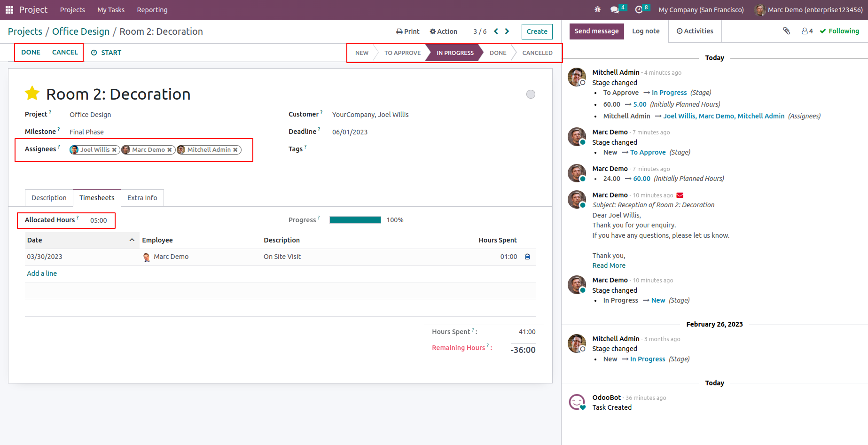
Task: Click the 03/30/2023 timesheet date cell
Action: click(45, 257)
